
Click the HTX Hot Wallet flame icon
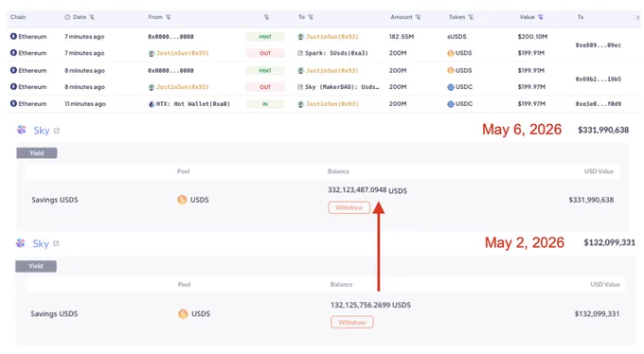point(152,104)
